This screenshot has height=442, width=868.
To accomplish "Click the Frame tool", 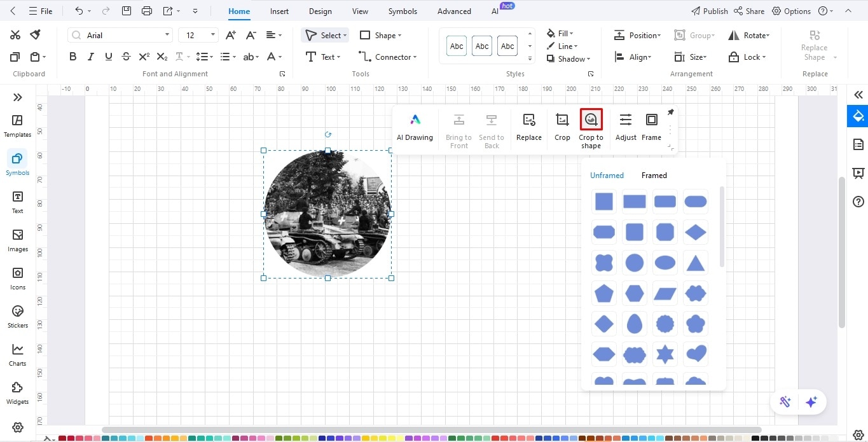I will pyautogui.click(x=652, y=127).
